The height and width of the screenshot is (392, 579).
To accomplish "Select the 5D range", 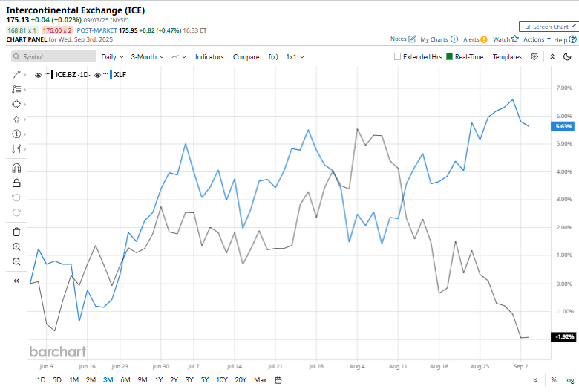I will 57,380.
